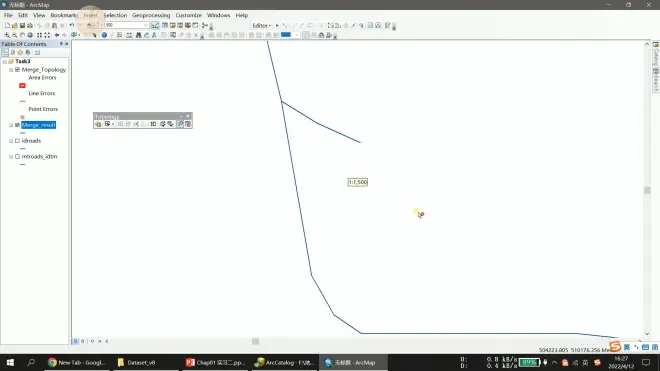
Task: Open the Customize menu
Action: tap(189, 15)
